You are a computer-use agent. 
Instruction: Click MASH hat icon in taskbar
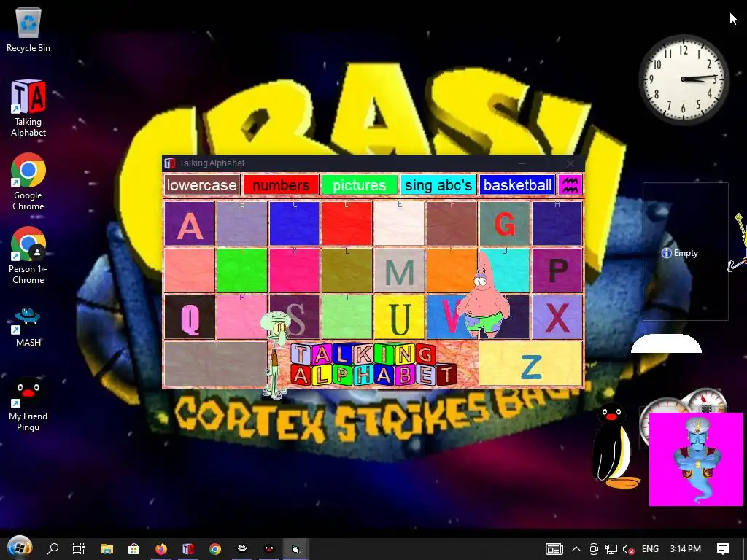point(242,548)
